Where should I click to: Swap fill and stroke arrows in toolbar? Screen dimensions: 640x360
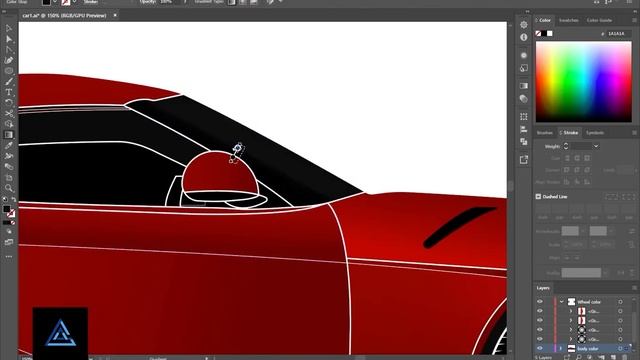coord(13,200)
